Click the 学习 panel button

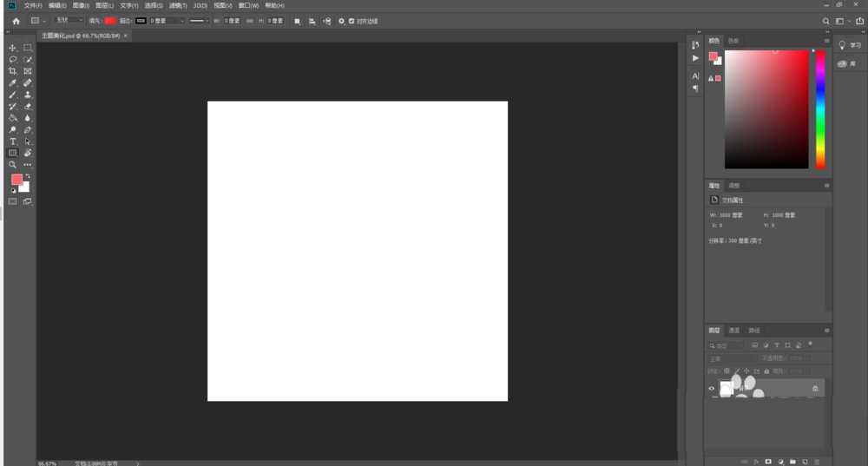pyautogui.click(x=850, y=45)
